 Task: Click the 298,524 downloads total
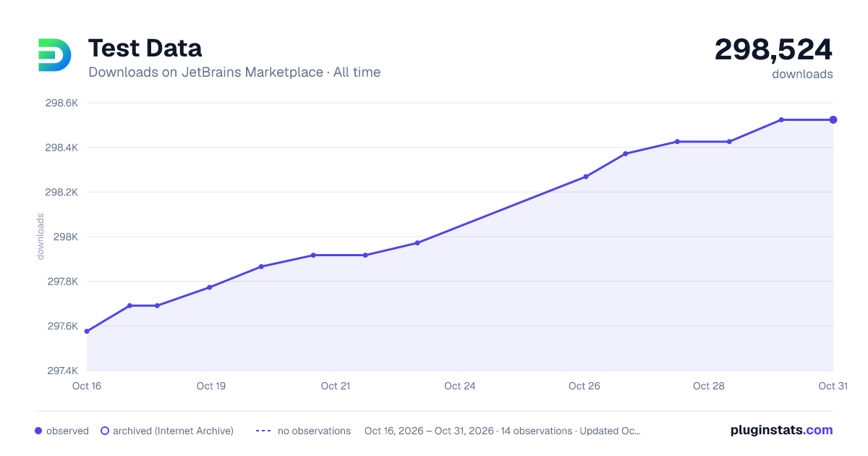click(x=773, y=49)
